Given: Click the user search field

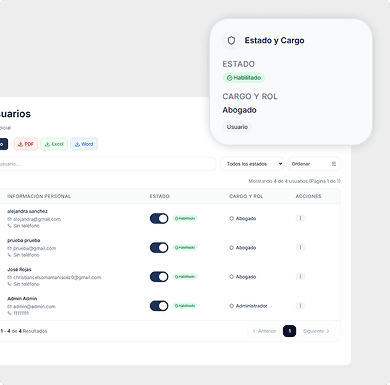Looking at the screenshot, I should pyautogui.click(x=107, y=164).
